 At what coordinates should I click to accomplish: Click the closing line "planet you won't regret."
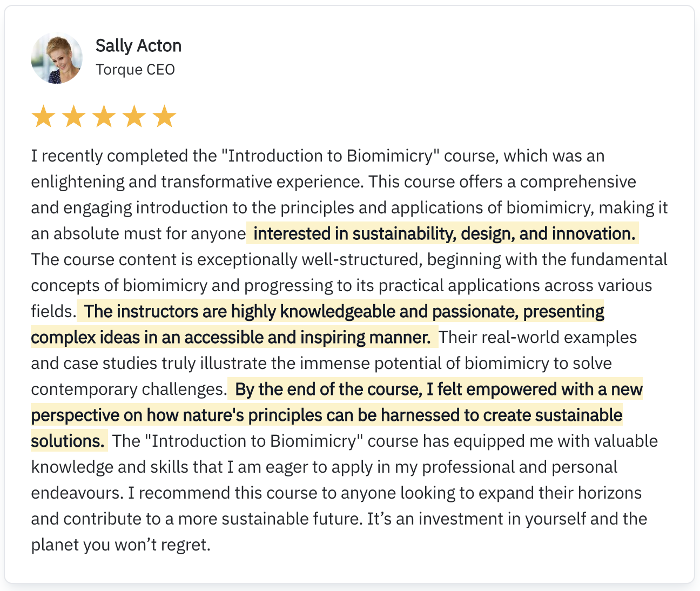[120, 545]
